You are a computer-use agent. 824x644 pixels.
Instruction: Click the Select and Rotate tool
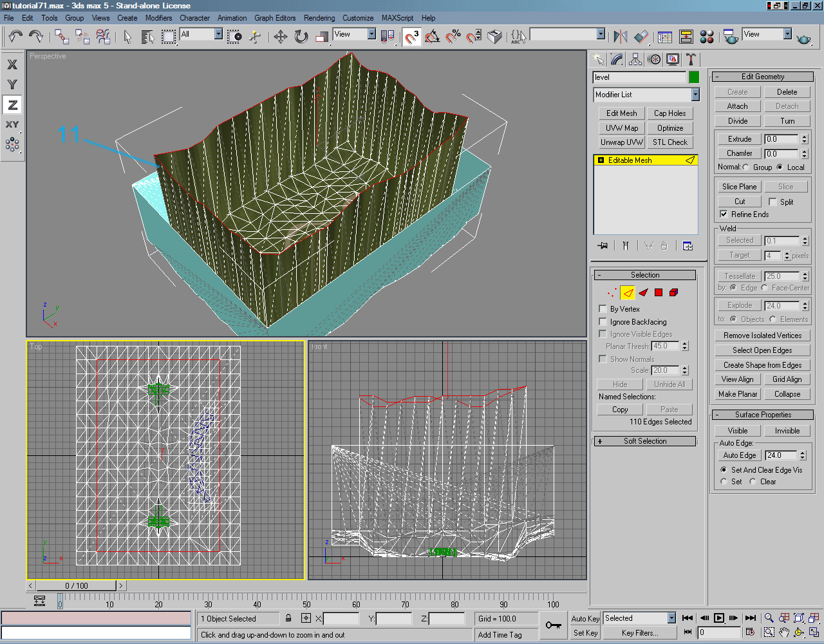click(301, 37)
